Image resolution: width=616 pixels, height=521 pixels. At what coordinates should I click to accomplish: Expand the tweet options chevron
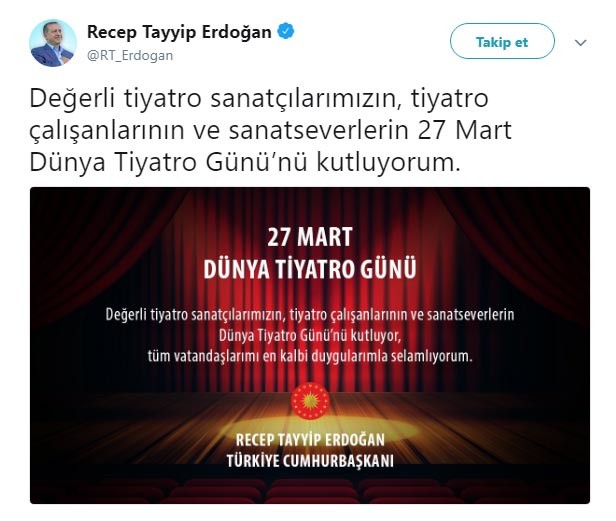point(581,42)
